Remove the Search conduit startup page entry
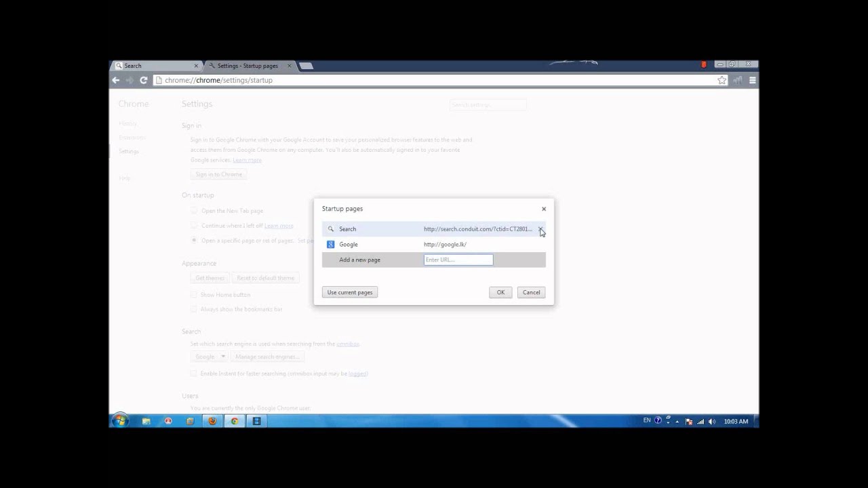The image size is (868, 488). (540, 229)
